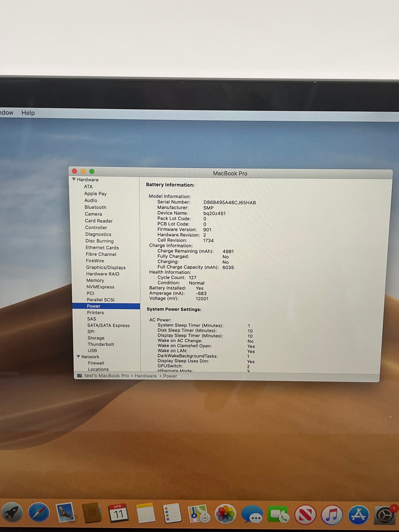Select Ethernet Cards in the sidebar
Viewport: 399px width, 532px height.
click(102, 248)
